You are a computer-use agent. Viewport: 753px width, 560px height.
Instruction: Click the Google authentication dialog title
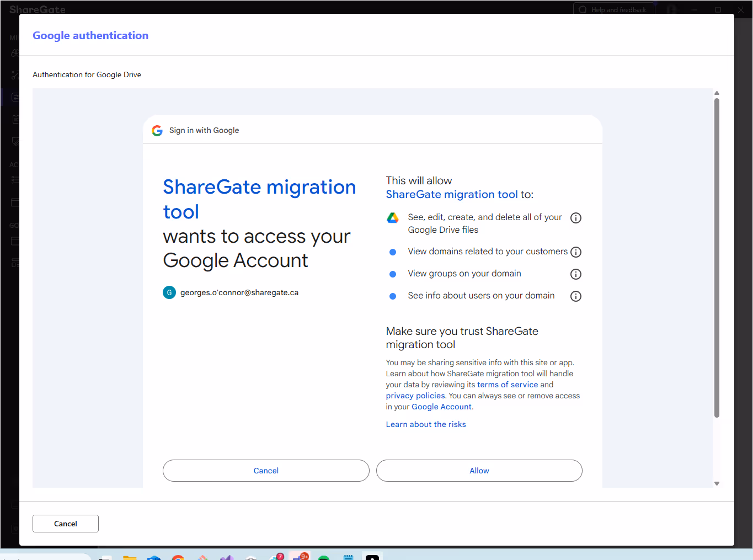click(90, 35)
